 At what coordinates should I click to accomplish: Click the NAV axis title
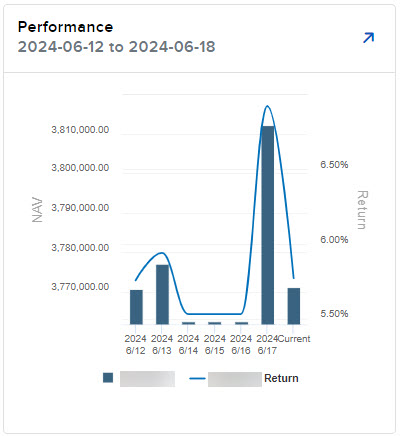tap(37, 210)
